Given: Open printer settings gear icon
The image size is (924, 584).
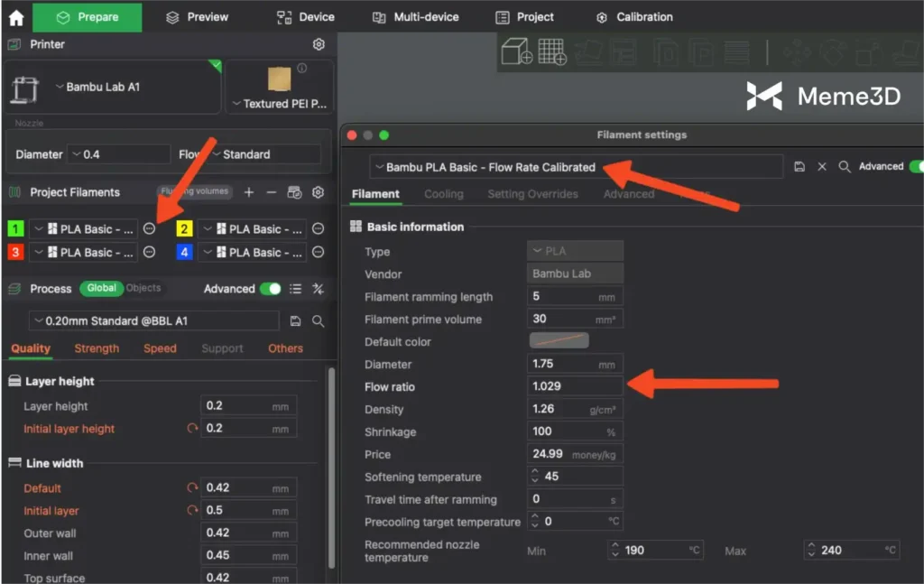Looking at the screenshot, I should click(319, 44).
